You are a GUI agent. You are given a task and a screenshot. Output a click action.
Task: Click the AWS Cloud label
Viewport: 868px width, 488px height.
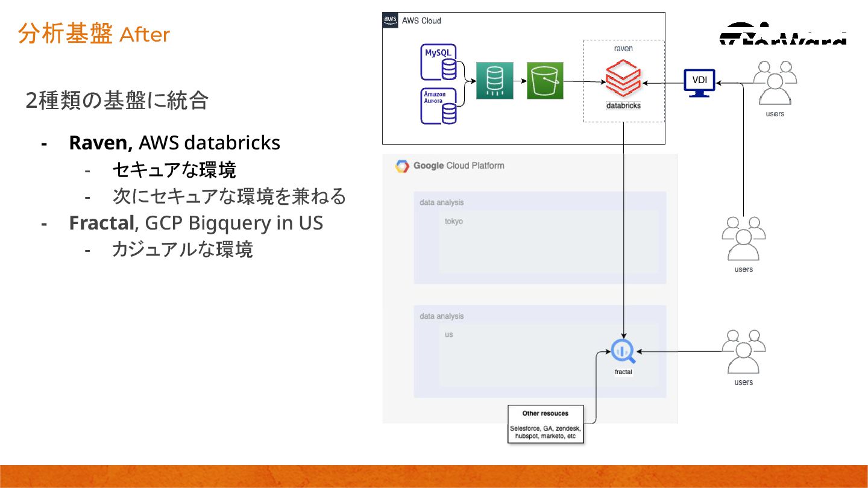coord(421,20)
